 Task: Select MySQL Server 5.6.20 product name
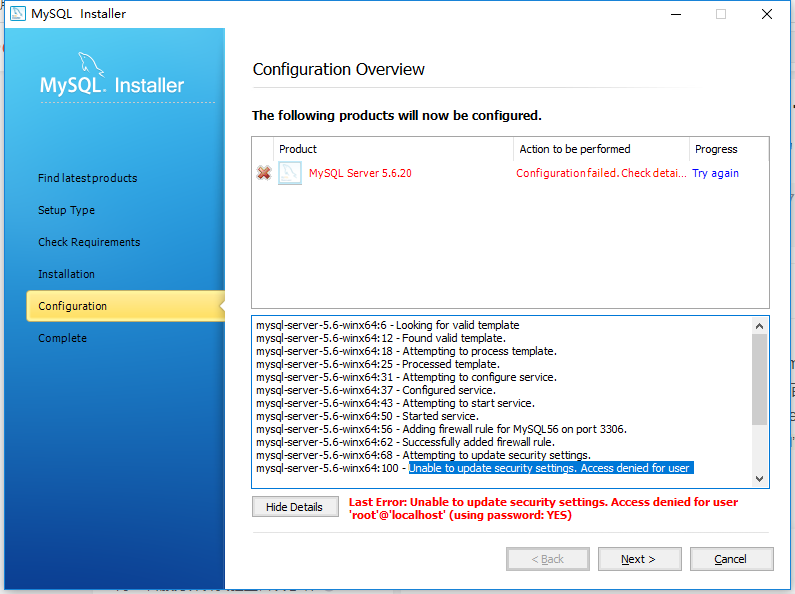click(x=360, y=173)
